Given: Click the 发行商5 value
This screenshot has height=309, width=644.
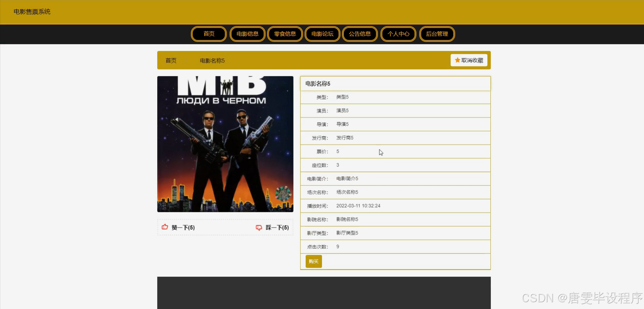Looking at the screenshot, I should click(x=345, y=138).
